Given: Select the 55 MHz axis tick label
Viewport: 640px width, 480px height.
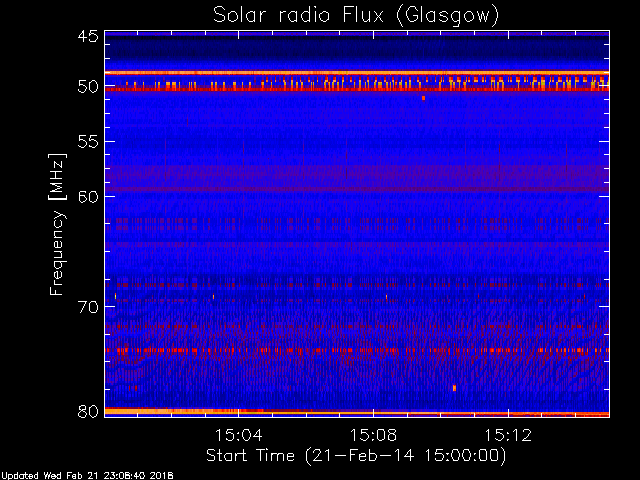Looking at the screenshot, I should pyautogui.click(x=88, y=142).
